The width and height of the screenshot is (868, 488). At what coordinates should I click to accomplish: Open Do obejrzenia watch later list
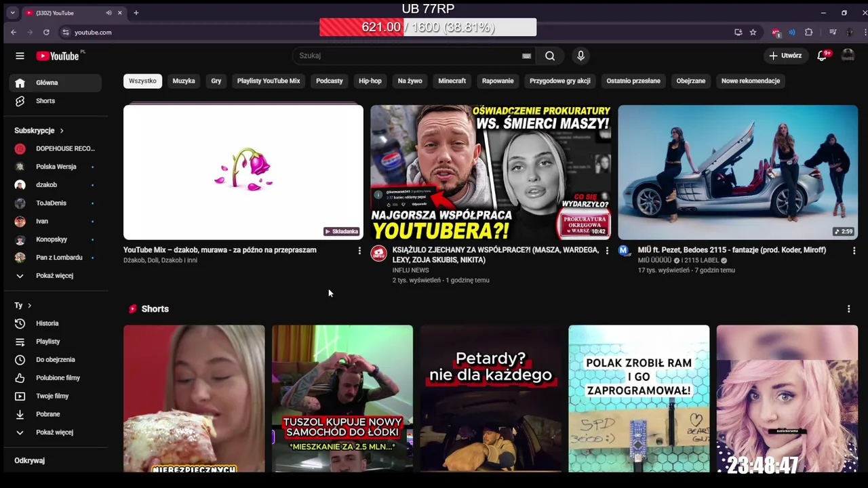tap(56, 360)
